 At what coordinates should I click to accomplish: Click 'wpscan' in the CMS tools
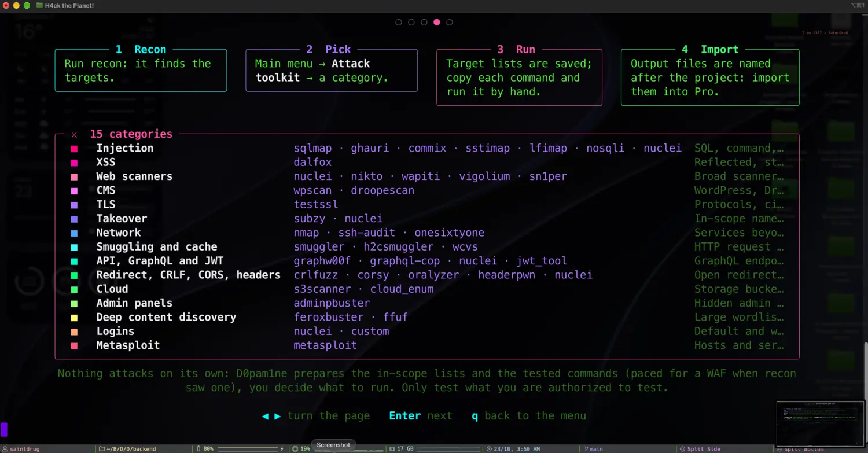click(312, 190)
